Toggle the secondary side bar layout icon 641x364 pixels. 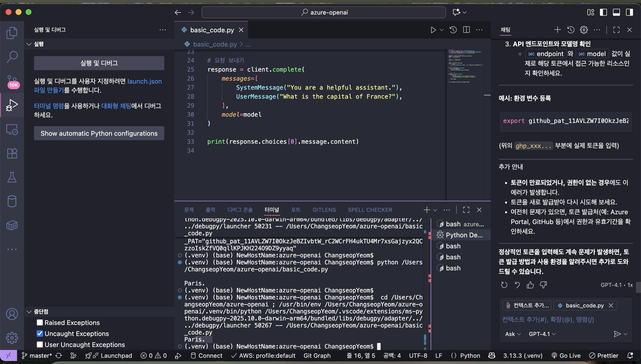(x=629, y=12)
